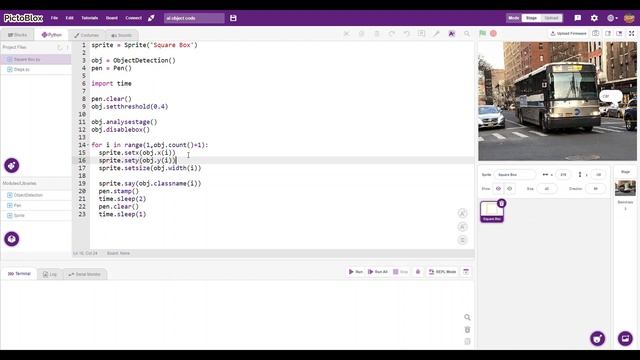Open settings gear in top bar
The height and width of the screenshot is (360, 640).
(x=594, y=18)
